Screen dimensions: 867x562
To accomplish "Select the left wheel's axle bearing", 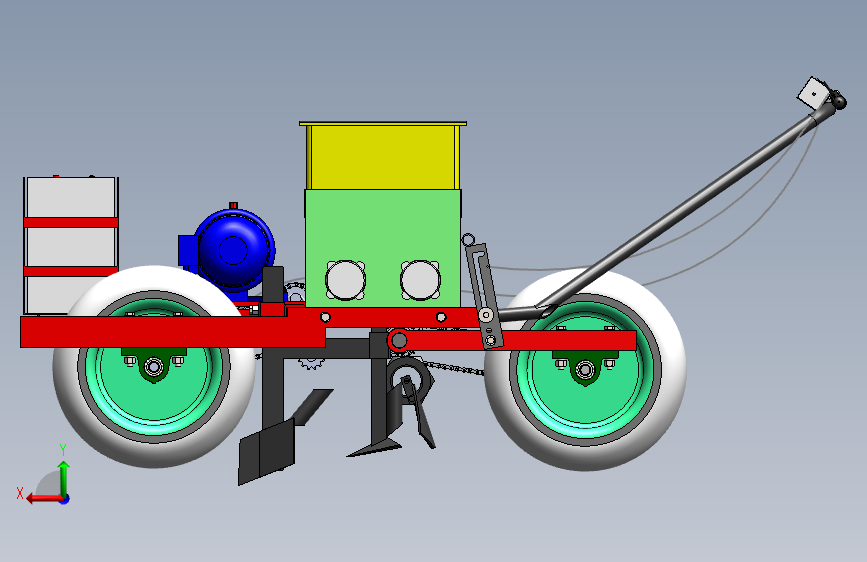I will (153, 367).
